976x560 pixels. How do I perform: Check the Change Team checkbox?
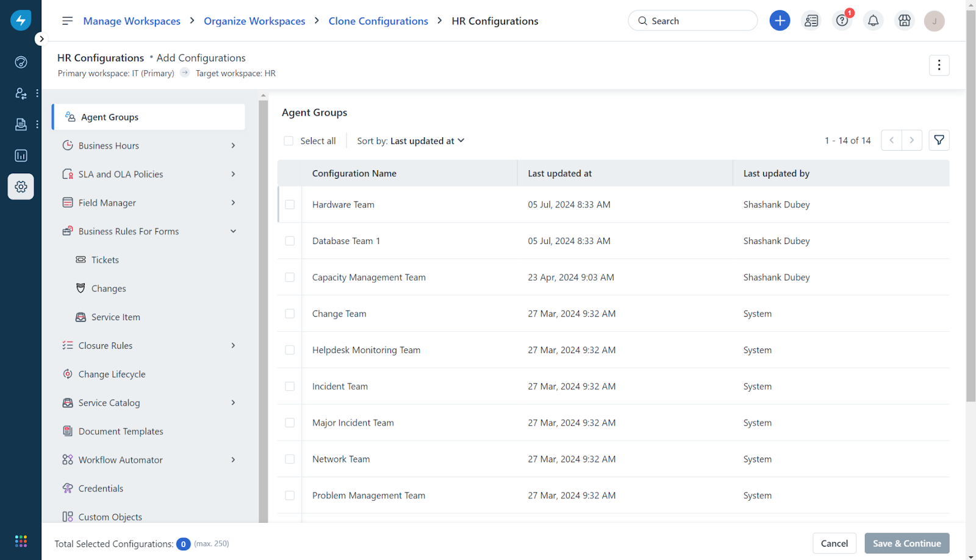coord(290,314)
